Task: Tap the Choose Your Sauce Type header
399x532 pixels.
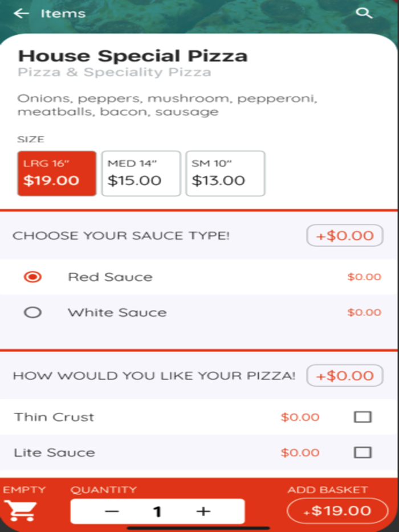Action: 121,236
